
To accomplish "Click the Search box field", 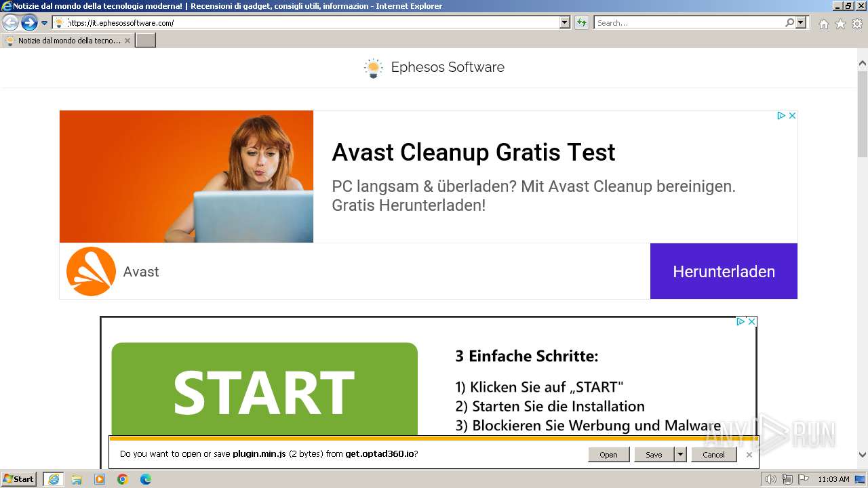I will pos(688,23).
